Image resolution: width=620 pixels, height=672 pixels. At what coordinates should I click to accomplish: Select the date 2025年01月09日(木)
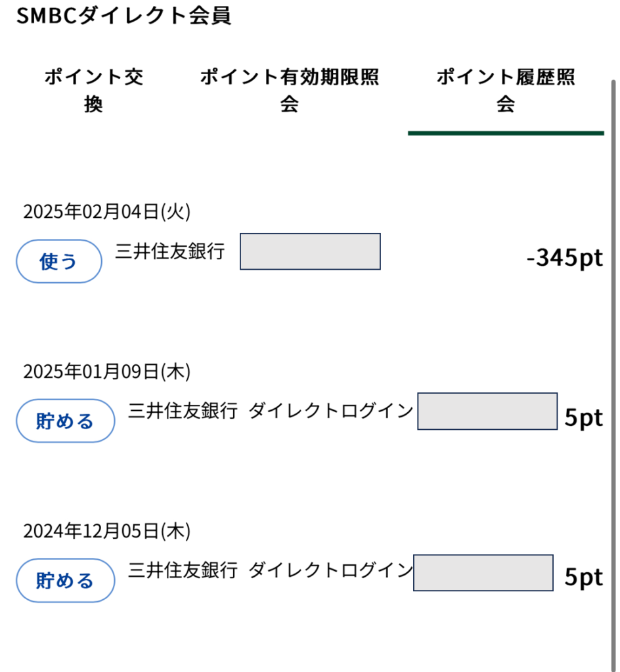click(x=107, y=371)
